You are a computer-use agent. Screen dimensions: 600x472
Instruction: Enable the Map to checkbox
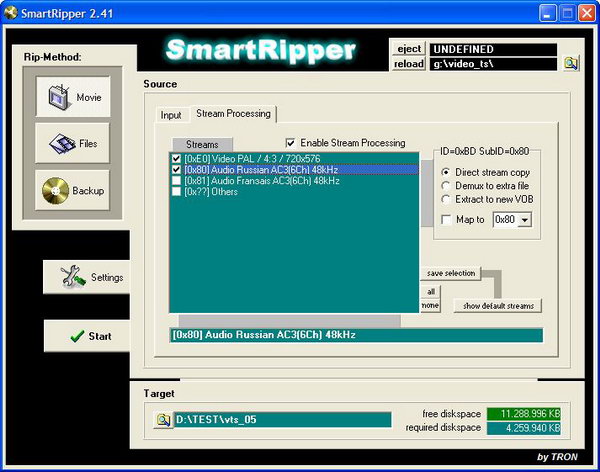coord(446,220)
